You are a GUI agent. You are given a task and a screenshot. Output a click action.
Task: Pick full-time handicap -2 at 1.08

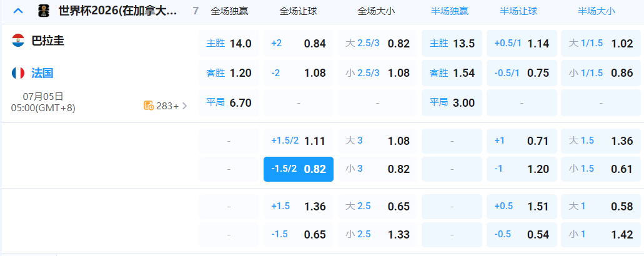click(x=299, y=73)
